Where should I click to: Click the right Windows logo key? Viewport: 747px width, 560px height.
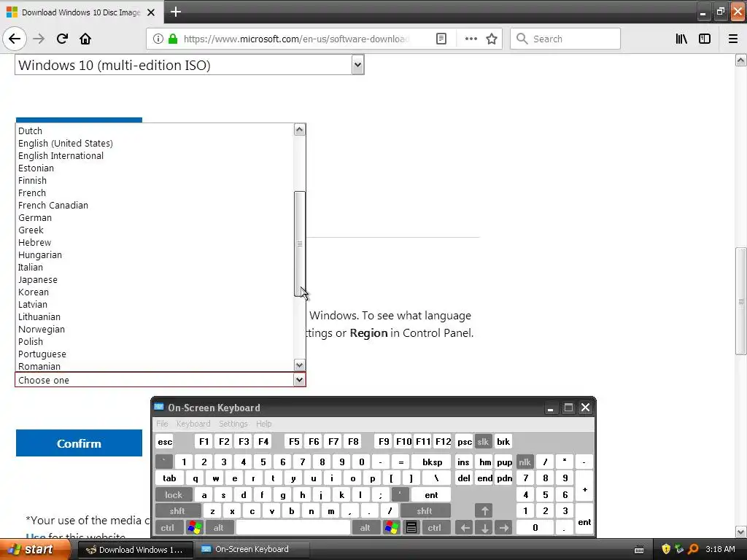click(392, 528)
